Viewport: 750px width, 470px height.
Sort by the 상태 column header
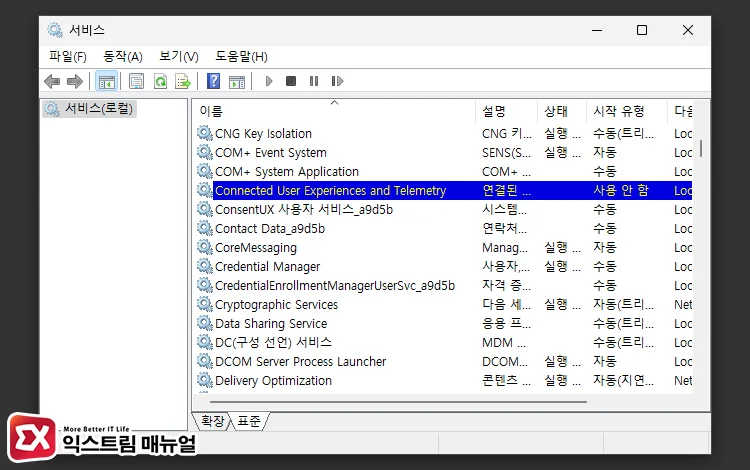562,111
